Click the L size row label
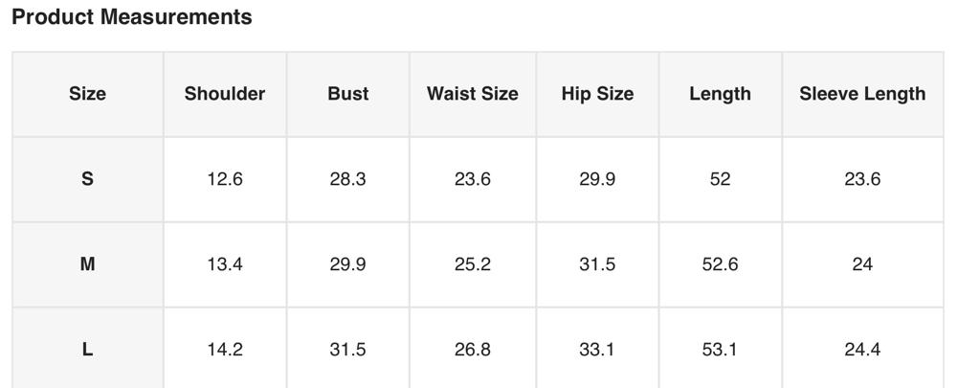Image resolution: width=980 pixels, height=388 pixels. 87,350
